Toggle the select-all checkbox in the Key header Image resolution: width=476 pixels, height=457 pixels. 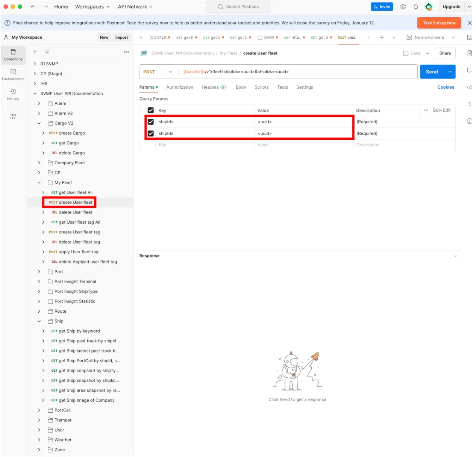pos(151,110)
